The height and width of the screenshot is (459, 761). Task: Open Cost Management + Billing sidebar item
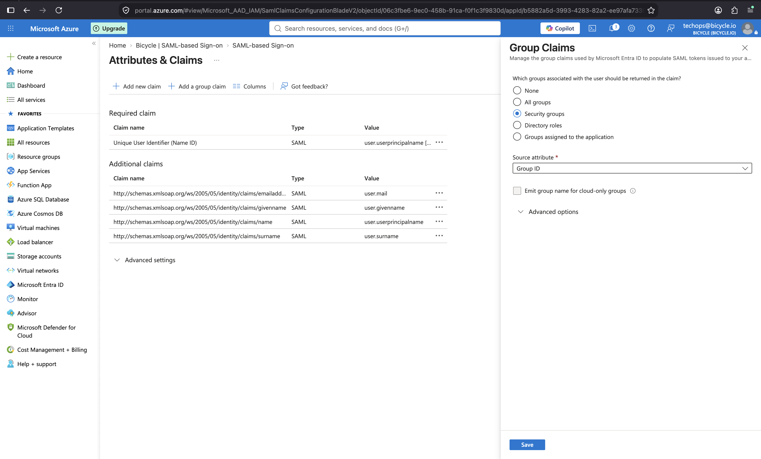[x=47, y=349]
